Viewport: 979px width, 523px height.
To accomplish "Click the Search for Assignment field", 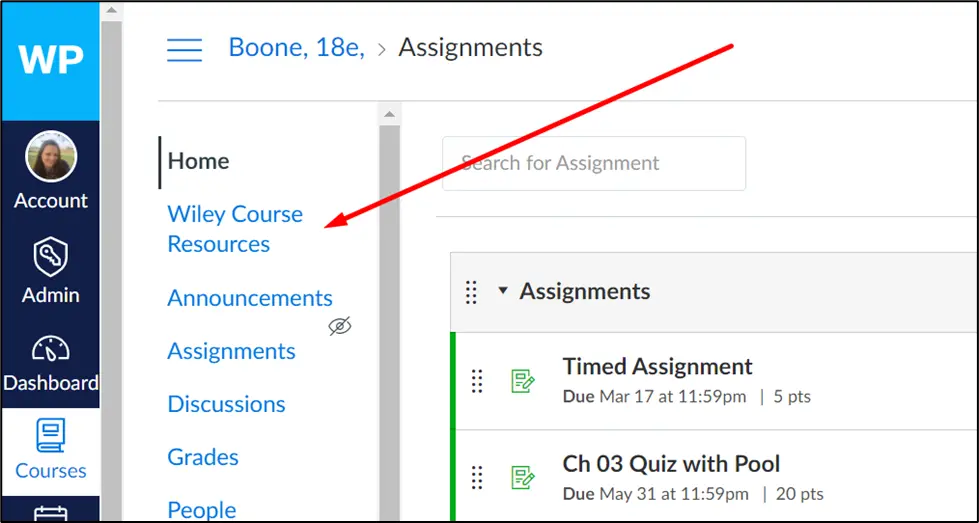I will pyautogui.click(x=594, y=163).
